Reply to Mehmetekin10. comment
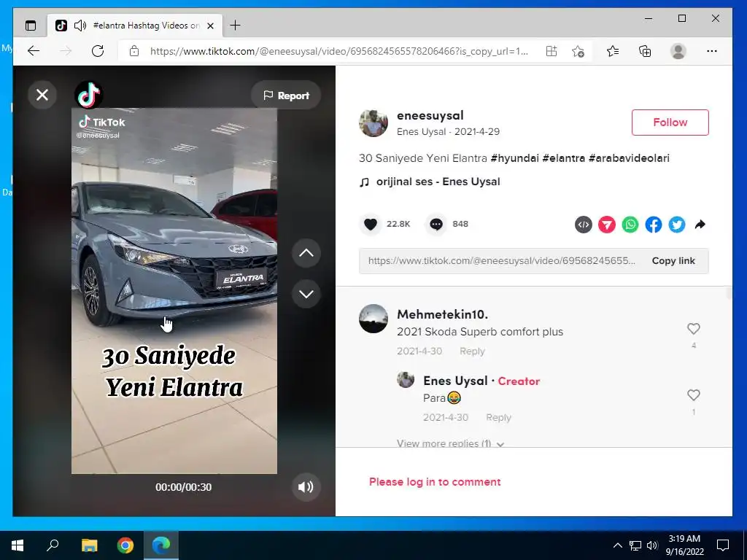 click(472, 351)
